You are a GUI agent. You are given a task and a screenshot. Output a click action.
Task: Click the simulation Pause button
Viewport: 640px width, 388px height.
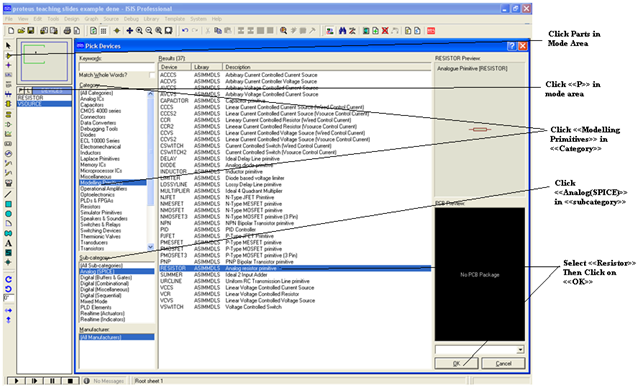point(53,381)
